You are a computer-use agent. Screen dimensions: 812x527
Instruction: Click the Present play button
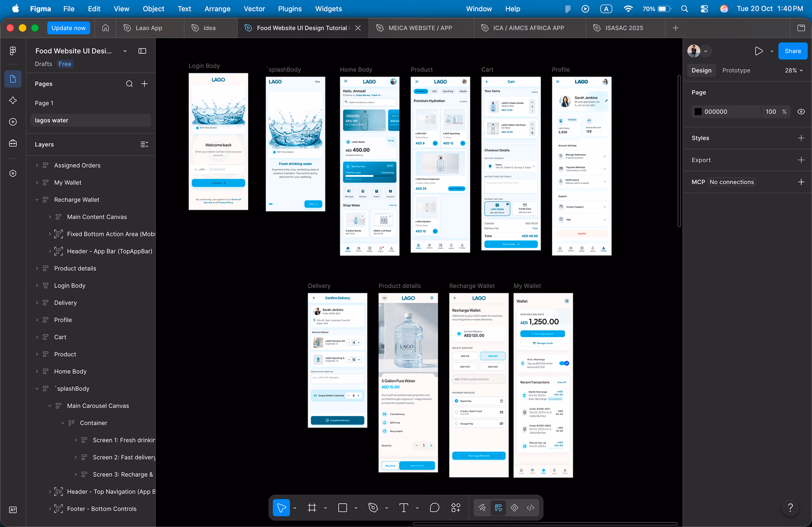click(x=759, y=51)
